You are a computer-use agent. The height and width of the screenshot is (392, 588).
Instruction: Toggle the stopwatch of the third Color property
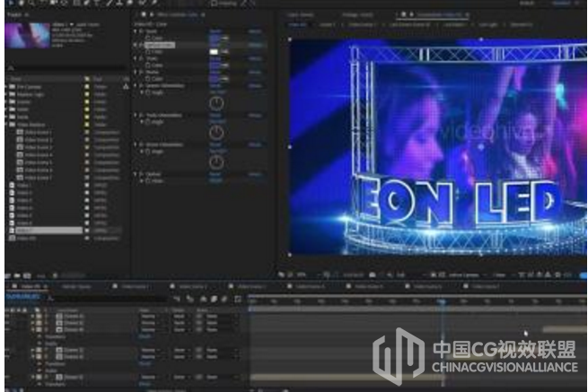[148, 65]
